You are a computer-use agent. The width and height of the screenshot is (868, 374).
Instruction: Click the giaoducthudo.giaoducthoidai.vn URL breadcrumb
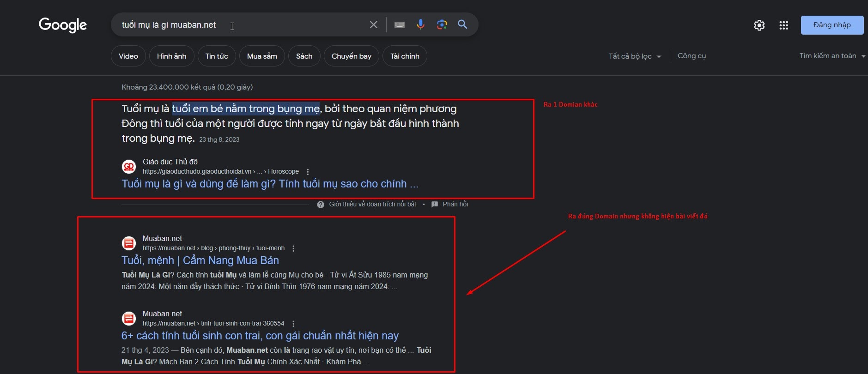click(221, 171)
